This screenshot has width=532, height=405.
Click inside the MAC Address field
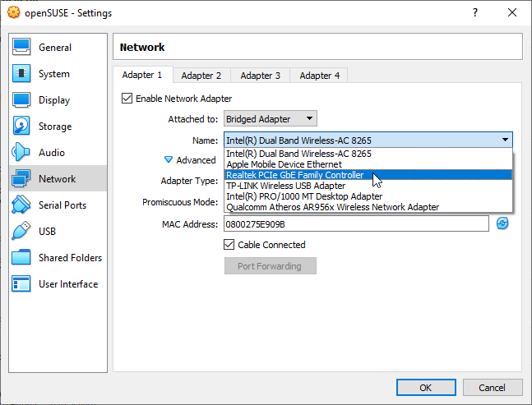point(355,224)
